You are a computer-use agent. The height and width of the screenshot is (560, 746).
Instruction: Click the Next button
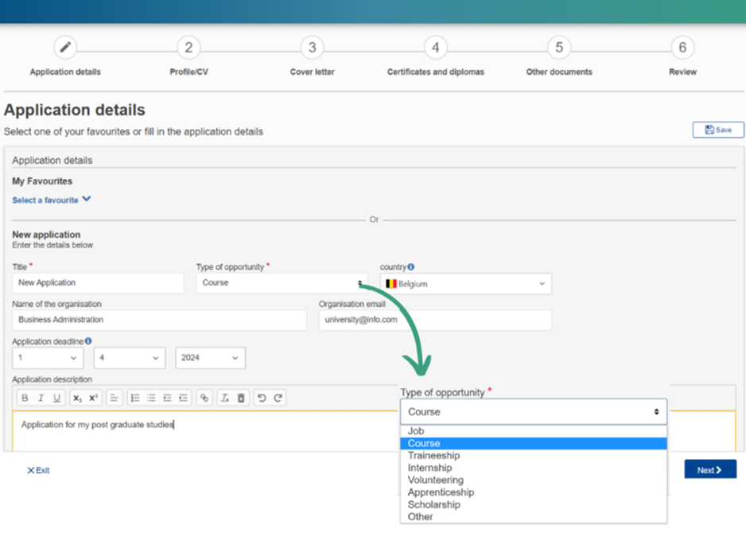click(x=710, y=469)
